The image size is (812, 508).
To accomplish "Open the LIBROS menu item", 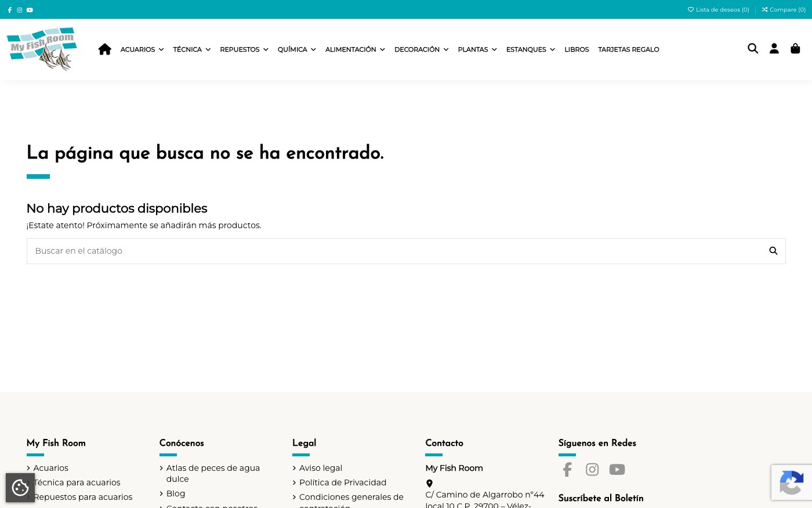I will coord(577,49).
